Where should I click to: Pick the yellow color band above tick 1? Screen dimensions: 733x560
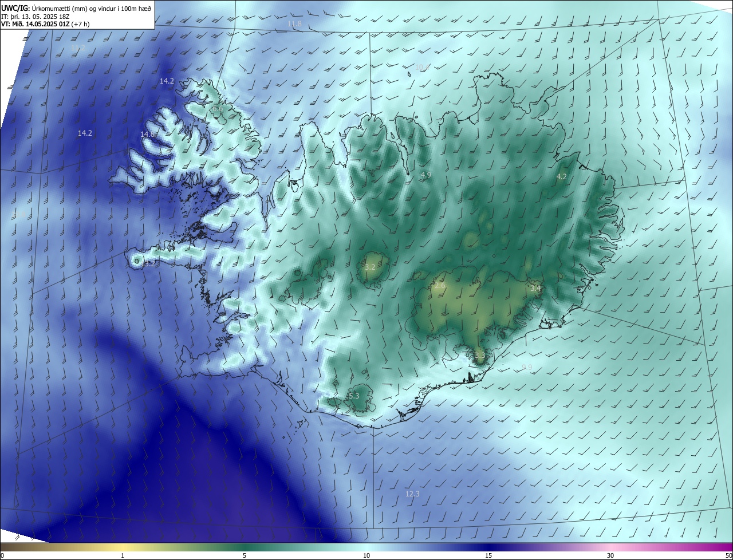coord(123,547)
